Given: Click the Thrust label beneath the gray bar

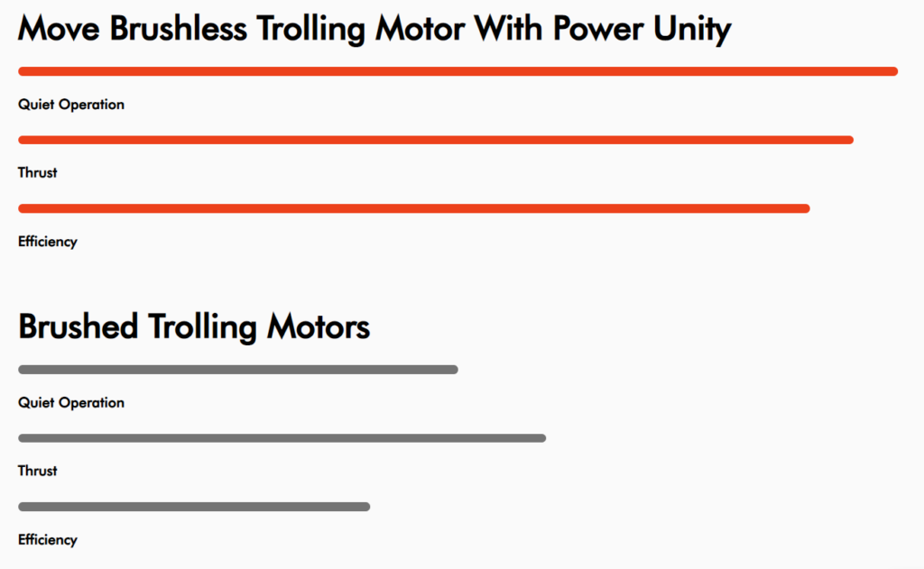Looking at the screenshot, I should tap(38, 471).
